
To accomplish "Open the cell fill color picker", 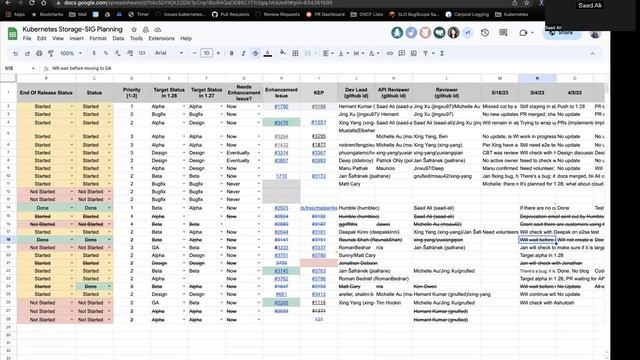I will 282,53.
